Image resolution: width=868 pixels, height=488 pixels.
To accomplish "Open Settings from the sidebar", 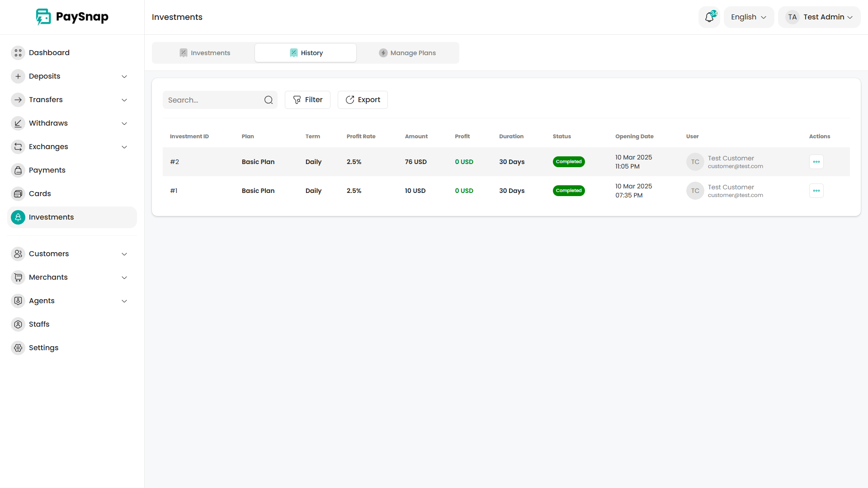I will pyautogui.click(x=43, y=348).
